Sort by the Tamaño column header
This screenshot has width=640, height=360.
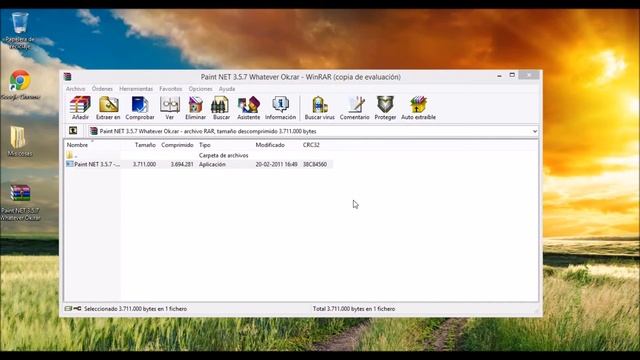point(140,145)
